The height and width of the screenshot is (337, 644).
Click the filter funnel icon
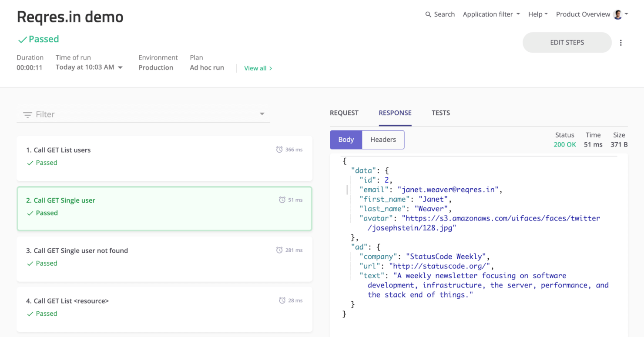(x=27, y=114)
